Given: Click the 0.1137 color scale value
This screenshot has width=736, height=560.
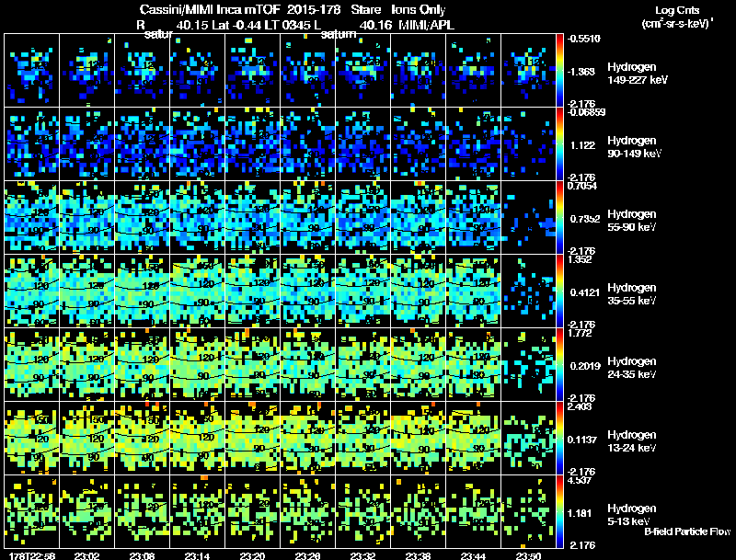Looking at the screenshot, I should [582, 440].
